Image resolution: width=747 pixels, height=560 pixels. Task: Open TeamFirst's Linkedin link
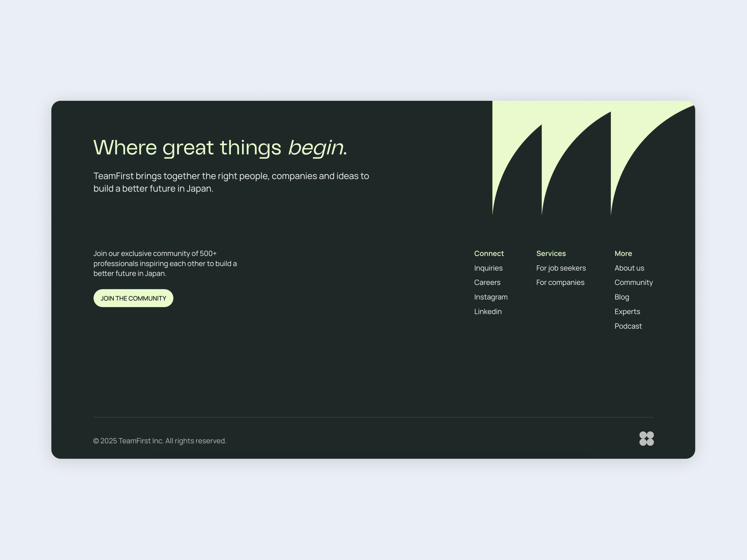[x=488, y=311]
